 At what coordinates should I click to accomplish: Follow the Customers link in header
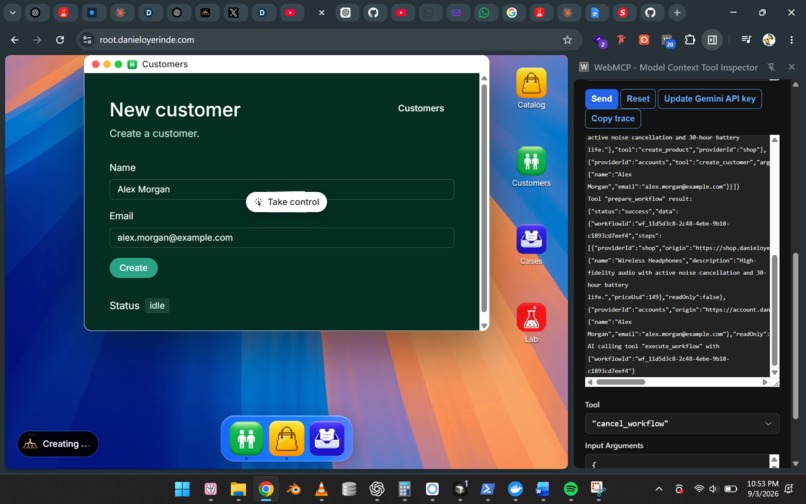click(x=421, y=108)
